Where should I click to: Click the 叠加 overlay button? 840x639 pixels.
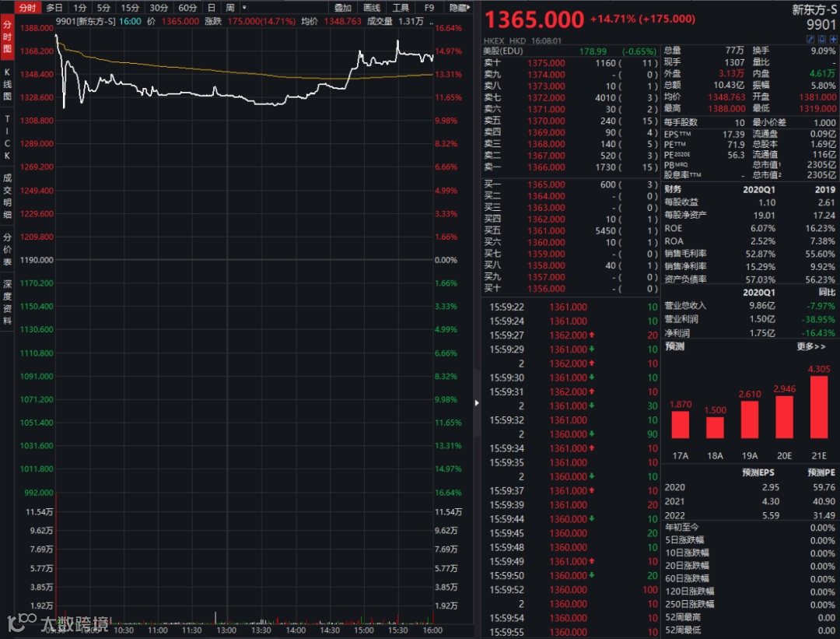[x=343, y=8]
